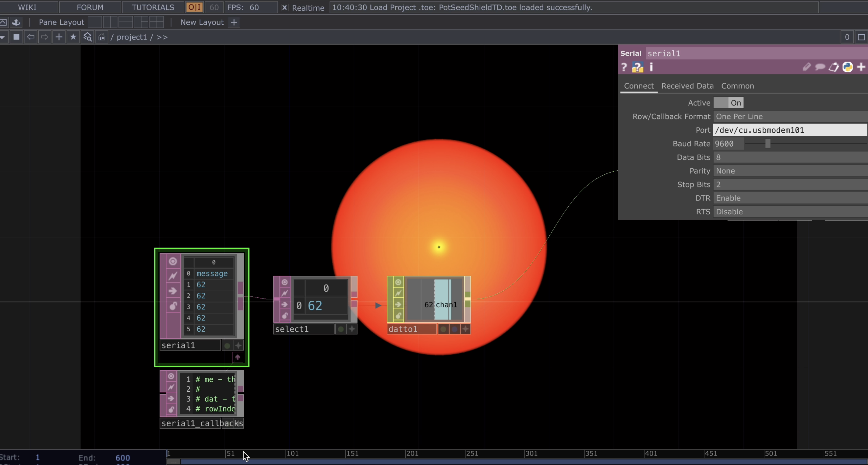Click the bypass arrow icon on select1 node
Image resolution: width=868 pixels, height=465 pixels.
[284, 304]
